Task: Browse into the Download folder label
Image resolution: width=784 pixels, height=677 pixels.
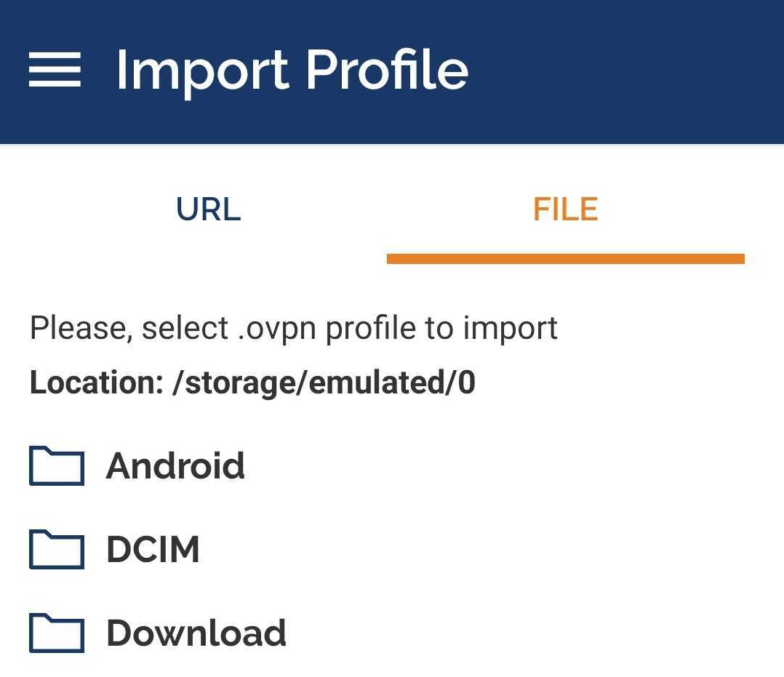Action: [x=196, y=633]
